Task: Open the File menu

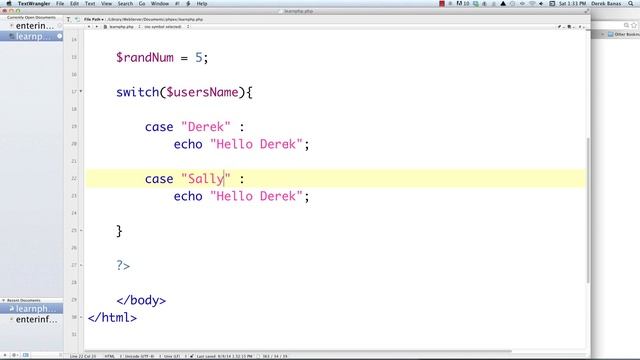Action: [60, 3]
